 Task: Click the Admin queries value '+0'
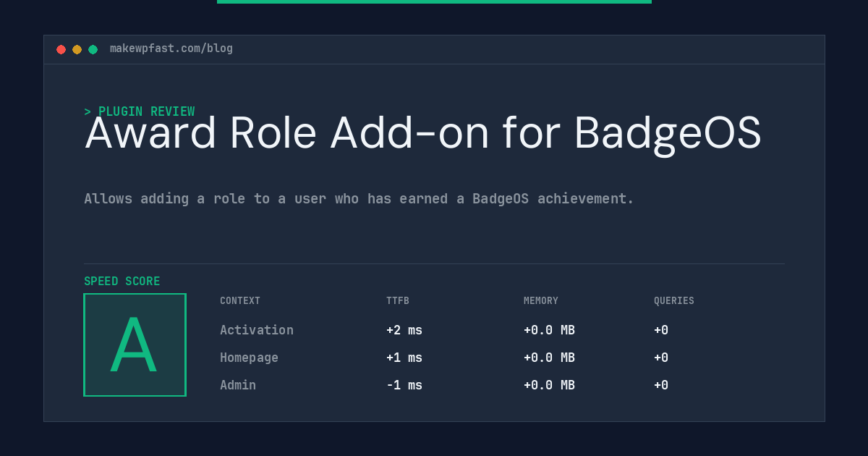pos(661,385)
